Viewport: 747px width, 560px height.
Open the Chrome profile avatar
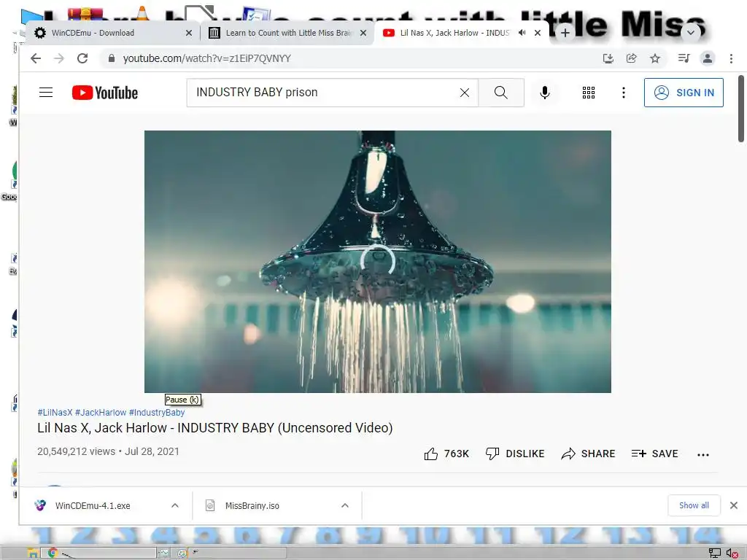pos(708,58)
